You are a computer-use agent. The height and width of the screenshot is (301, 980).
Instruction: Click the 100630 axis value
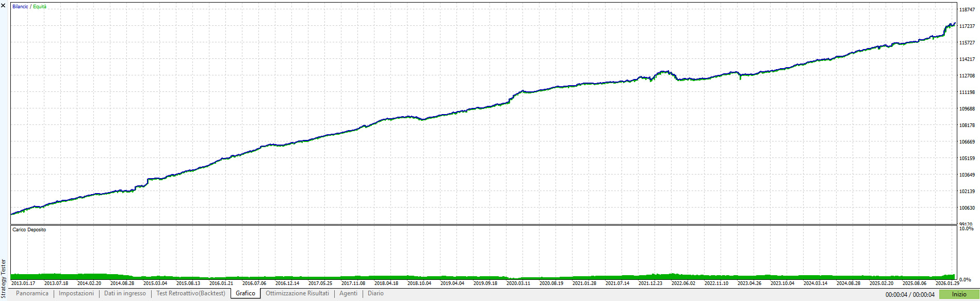click(x=967, y=208)
